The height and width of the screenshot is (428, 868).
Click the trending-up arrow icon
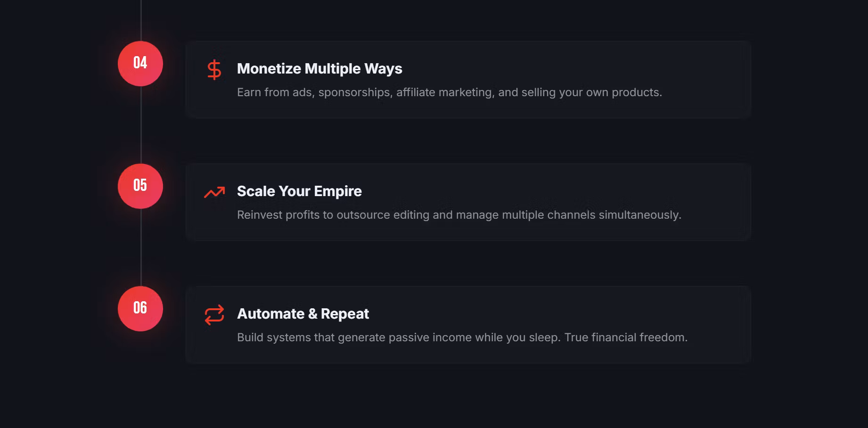214,192
